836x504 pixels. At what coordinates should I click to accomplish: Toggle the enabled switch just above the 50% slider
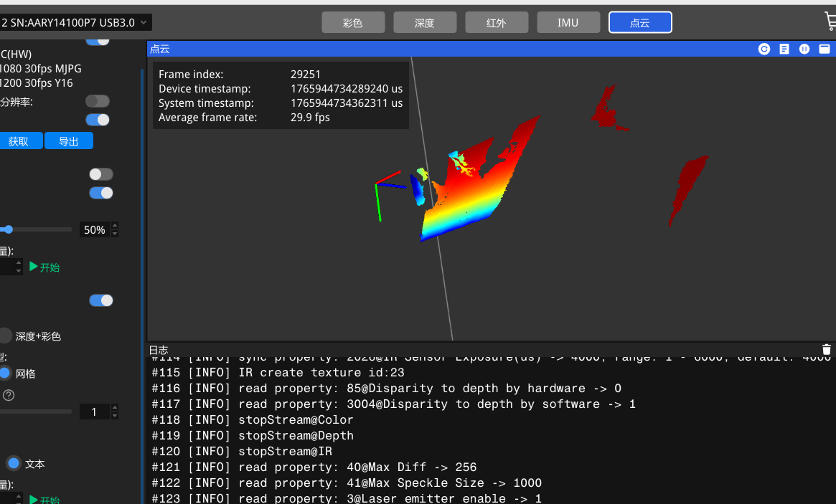101,193
